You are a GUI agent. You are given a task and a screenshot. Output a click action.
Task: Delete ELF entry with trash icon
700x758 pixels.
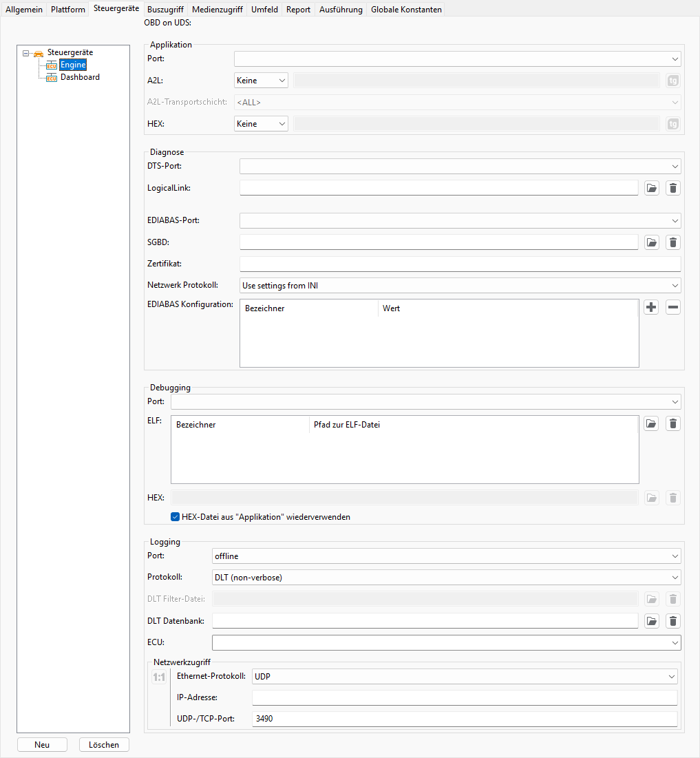click(x=673, y=424)
